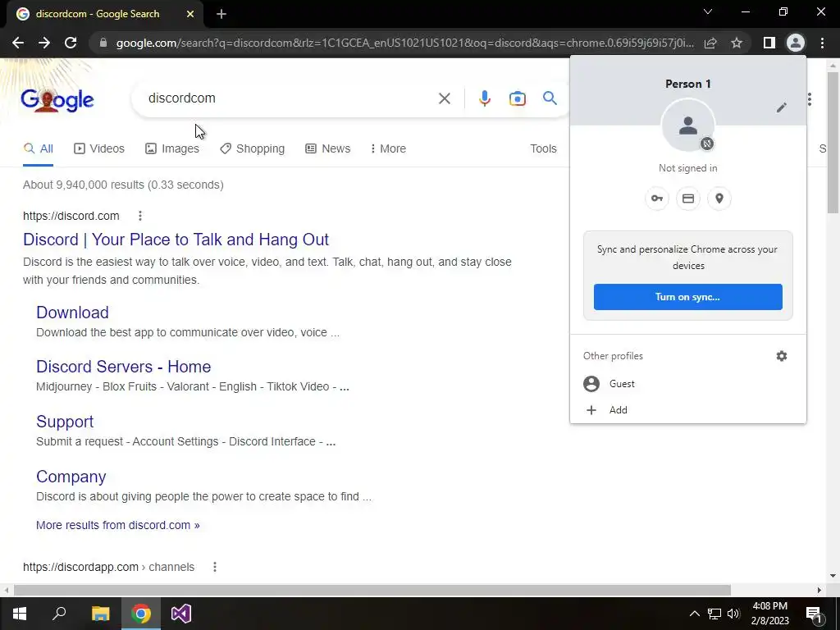Open manage profiles gear icon
840x630 pixels.
tap(782, 356)
